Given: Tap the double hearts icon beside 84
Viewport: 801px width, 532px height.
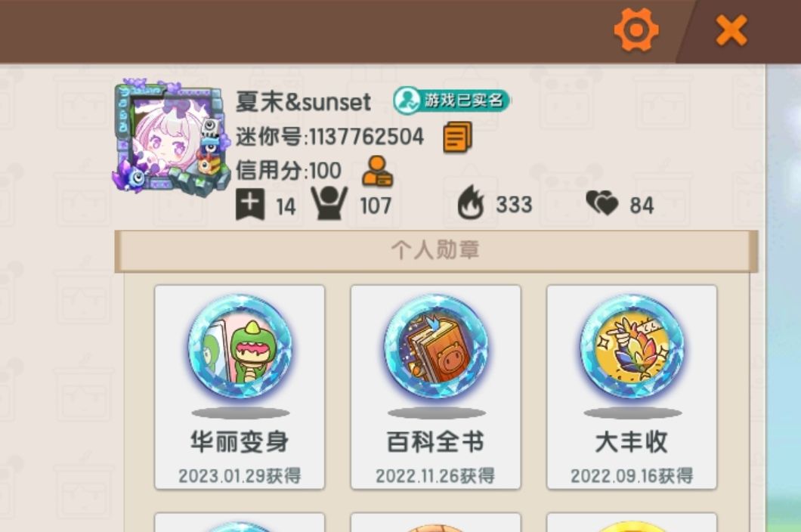Looking at the screenshot, I should 602,203.
